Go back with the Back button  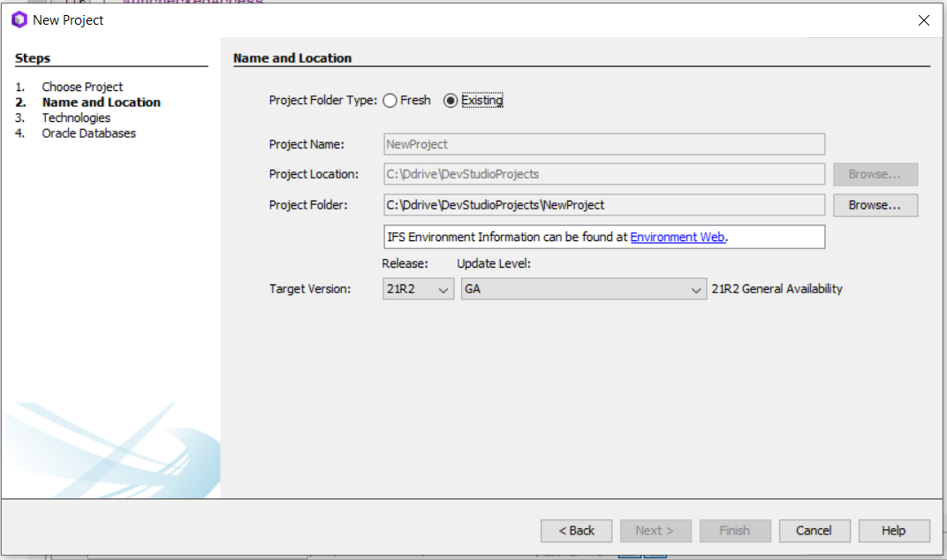tap(576, 530)
